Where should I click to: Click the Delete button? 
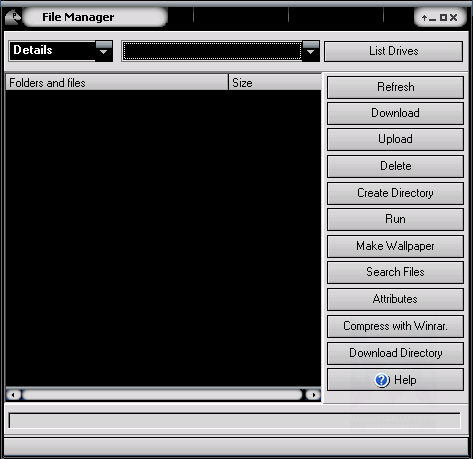tap(395, 166)
